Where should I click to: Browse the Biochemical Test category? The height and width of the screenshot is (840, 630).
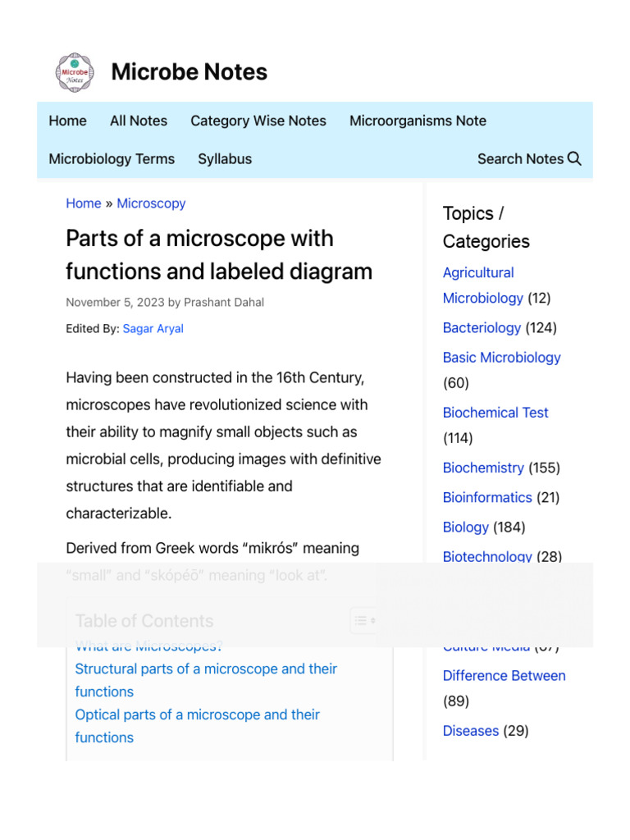(495, 413)
